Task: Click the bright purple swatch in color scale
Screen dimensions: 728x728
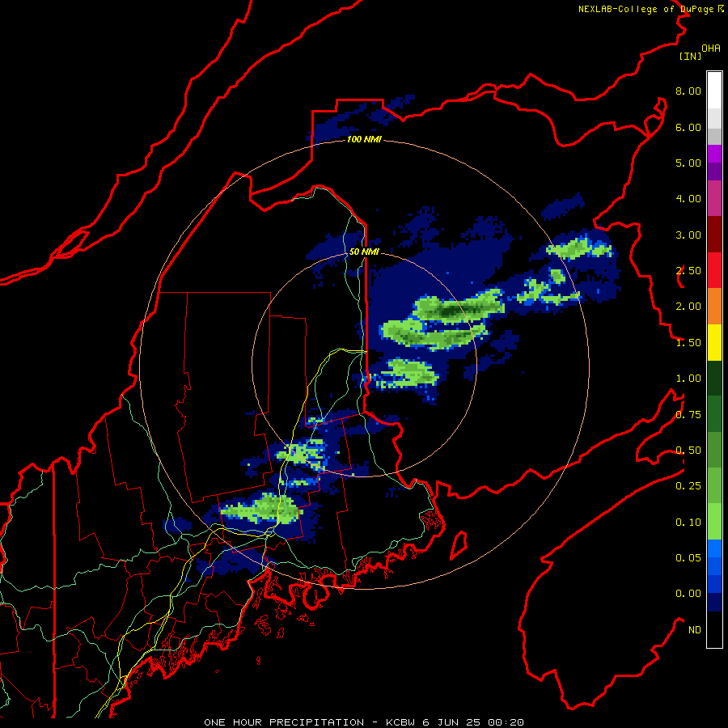Action: [x=714, y=154]
